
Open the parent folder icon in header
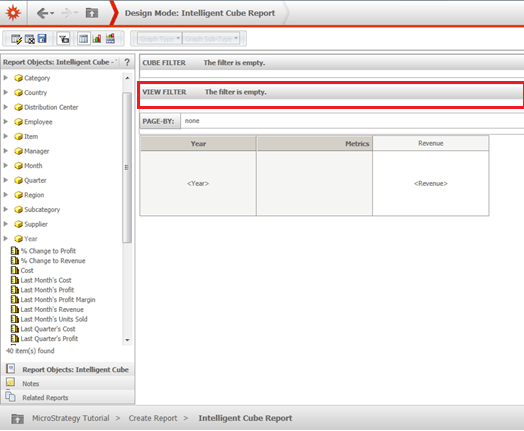pos(92,13)
